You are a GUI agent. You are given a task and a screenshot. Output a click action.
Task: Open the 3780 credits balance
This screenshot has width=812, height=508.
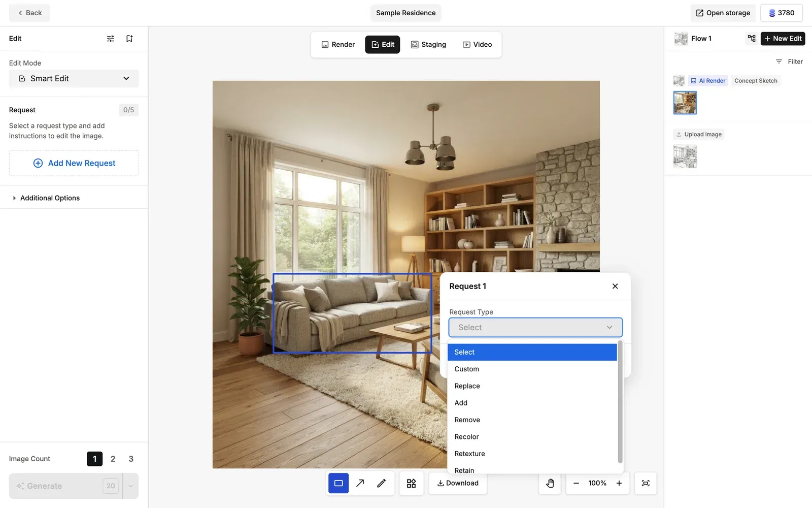(781, 13)
